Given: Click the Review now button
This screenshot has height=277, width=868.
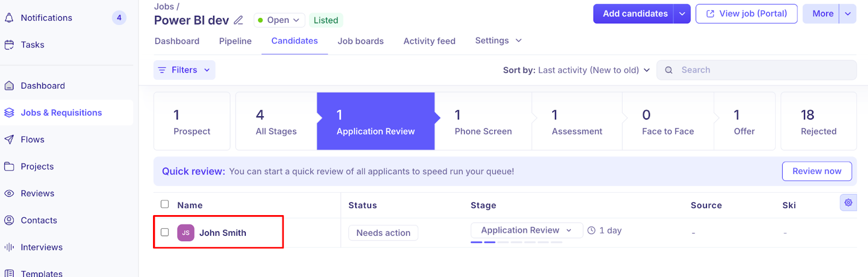Looking at the screenshot, I should pos(816,171).
